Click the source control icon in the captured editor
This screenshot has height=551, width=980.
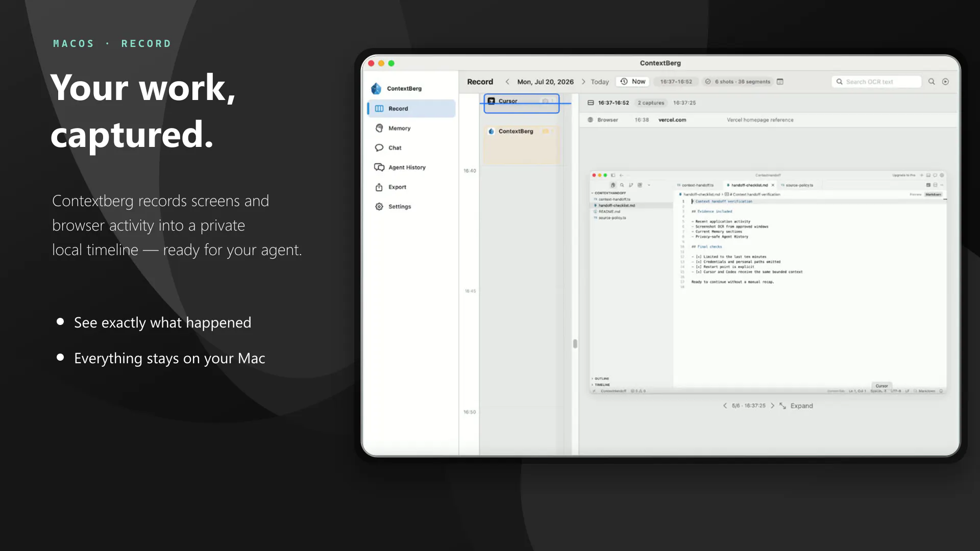(x=631, y=185)
